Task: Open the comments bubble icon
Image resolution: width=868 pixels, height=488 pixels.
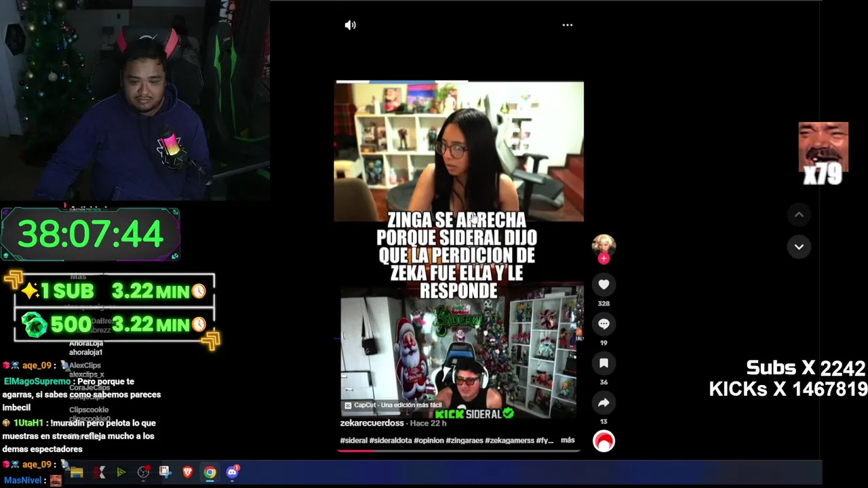Action: pos(604,324)
